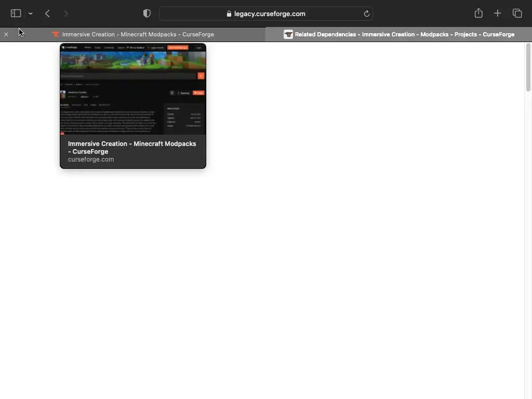Show the tab overview
Viewport: 532px width, 399px height.
pyautogui.click(x=517, y=14)
